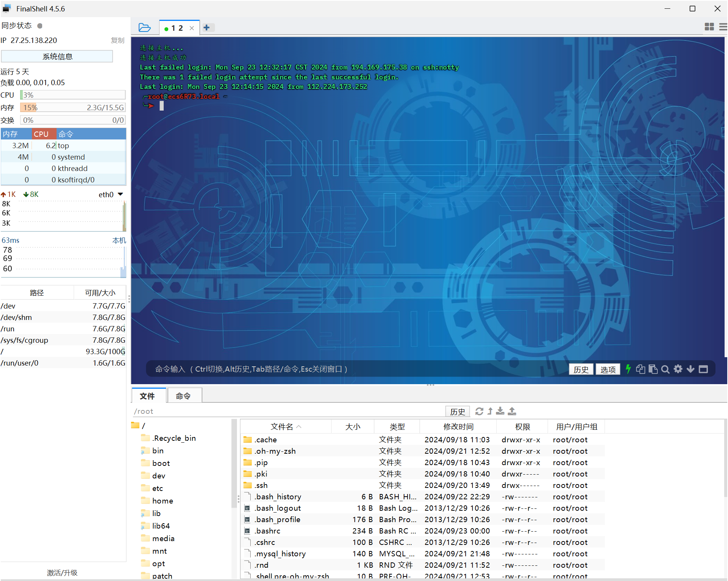Click the 选项 button in command bar
The image size is (728, 581).
608,369
